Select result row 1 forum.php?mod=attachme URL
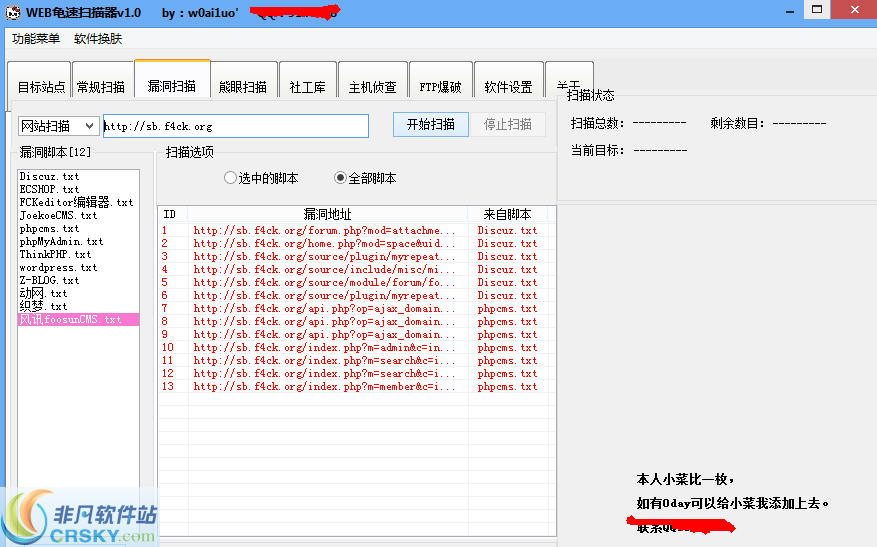The height and width of the screenshot is (547, 877). 324,230
